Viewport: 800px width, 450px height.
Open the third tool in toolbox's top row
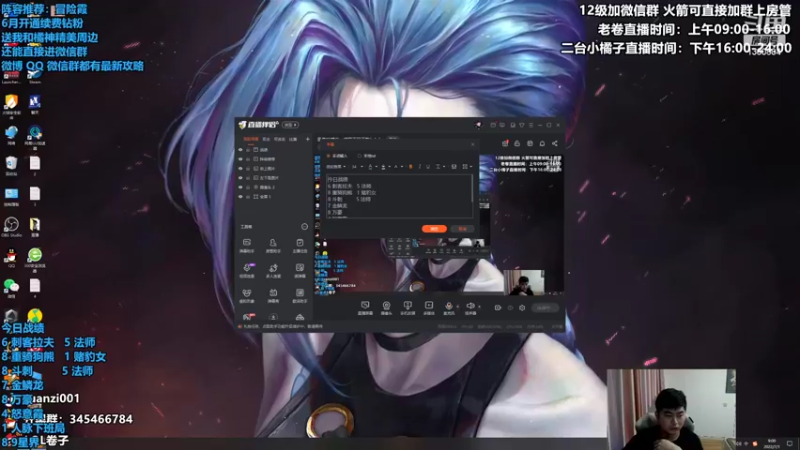(x=299, y=245)
